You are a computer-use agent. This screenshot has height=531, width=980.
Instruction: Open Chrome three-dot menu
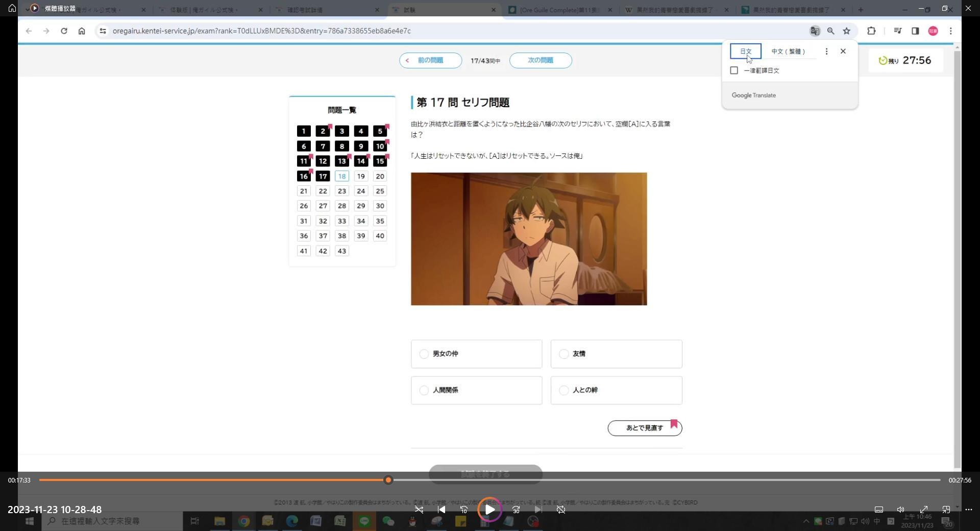pos(950,31)
